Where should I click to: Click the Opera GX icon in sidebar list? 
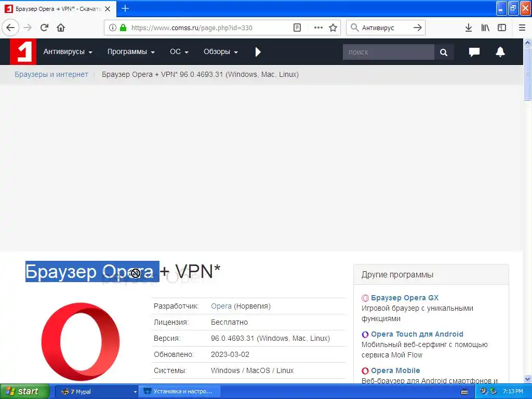point(365,298)
